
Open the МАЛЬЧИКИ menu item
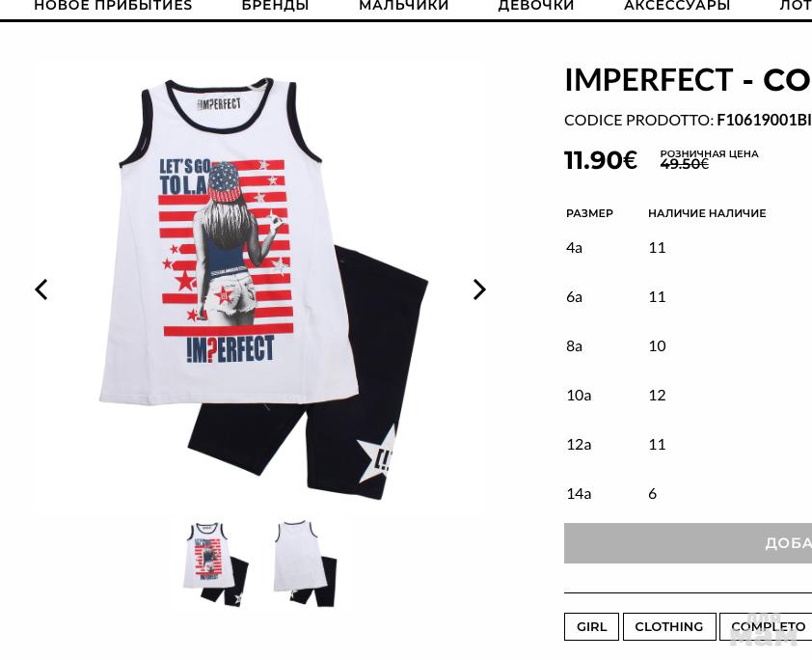pos(403,6)
